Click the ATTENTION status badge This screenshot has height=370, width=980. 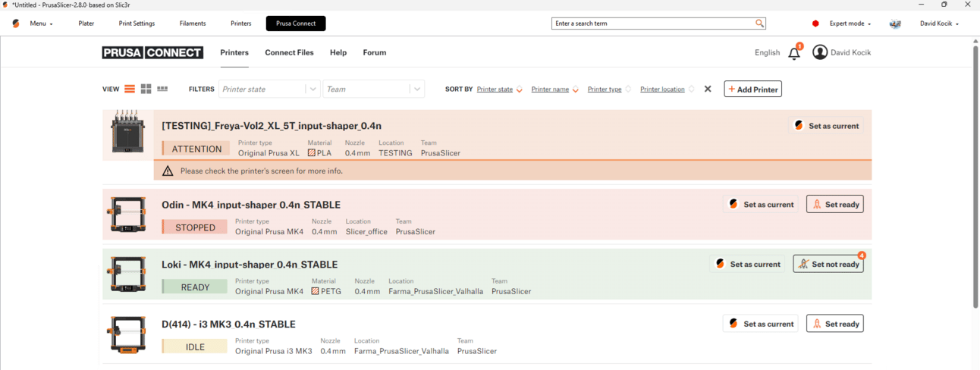(196, 149)
